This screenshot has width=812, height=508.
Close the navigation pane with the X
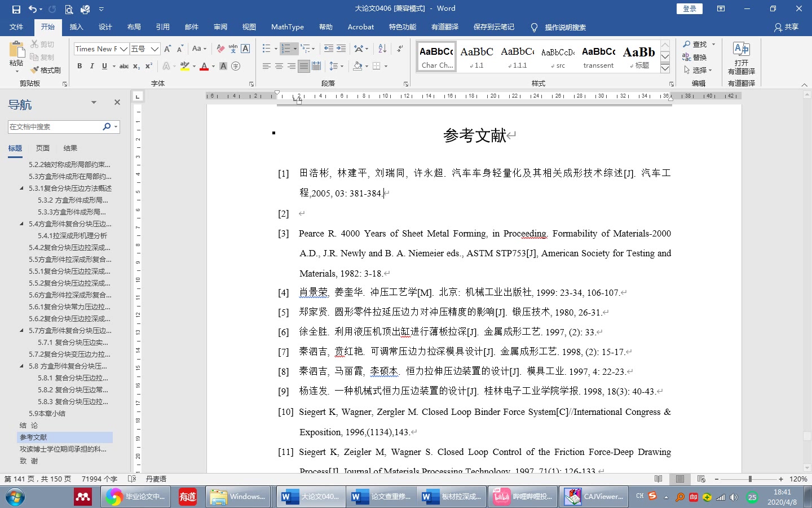click(117, 102)
